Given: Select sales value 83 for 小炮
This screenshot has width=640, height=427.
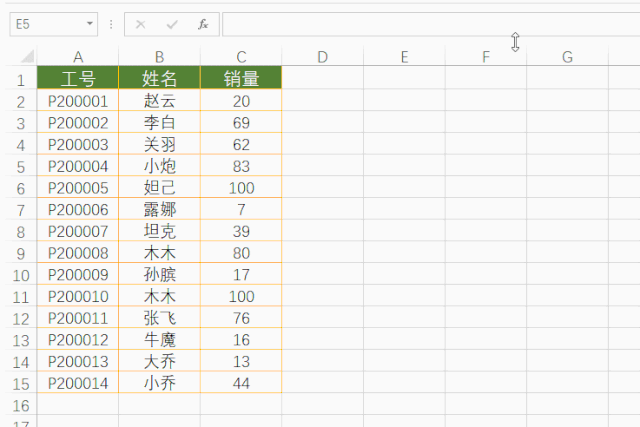Looking at the screenshot, I should click(x=241, y=165).
